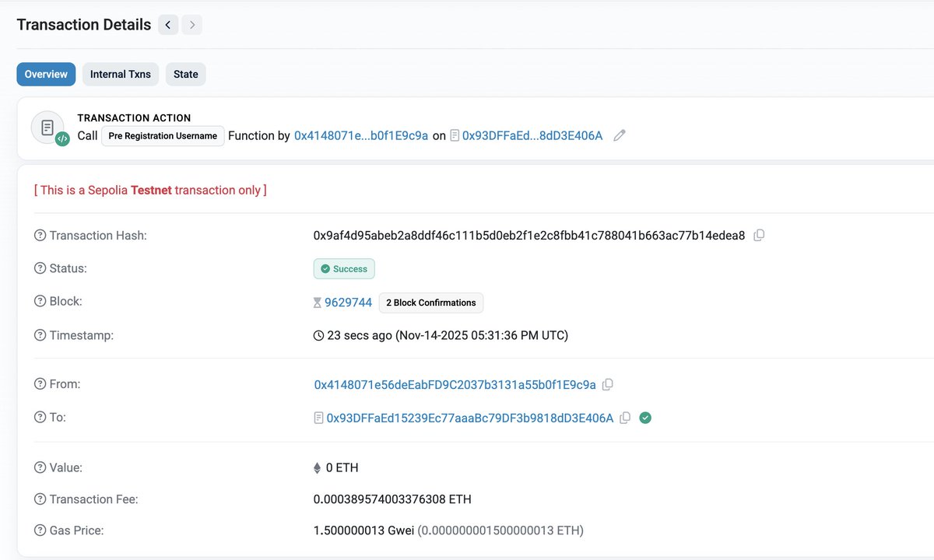Click the TRANSACTION ACTION label
934x560 pixels.
[x=134, y=118]
